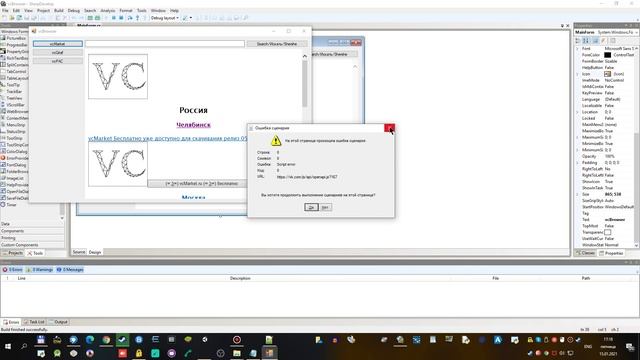Expand the Custom Components toolbox category
Image resolution: width=640 pixels, height=360 pixels.
[x=32, y=245]
